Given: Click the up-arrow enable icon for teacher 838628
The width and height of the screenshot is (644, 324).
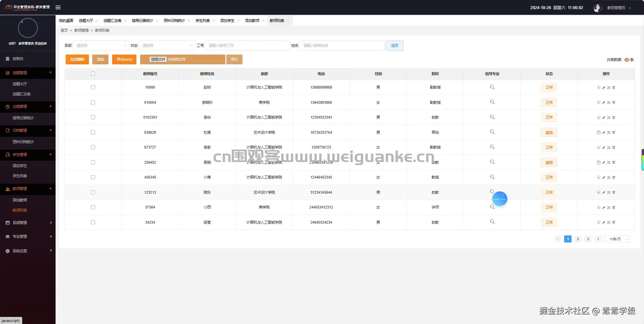Looking at the screenshot, I should click(599, 132).
